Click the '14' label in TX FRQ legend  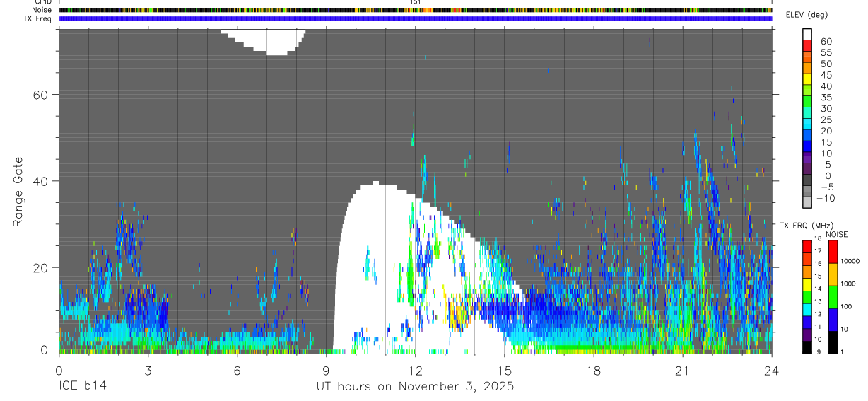click(818, 289)
